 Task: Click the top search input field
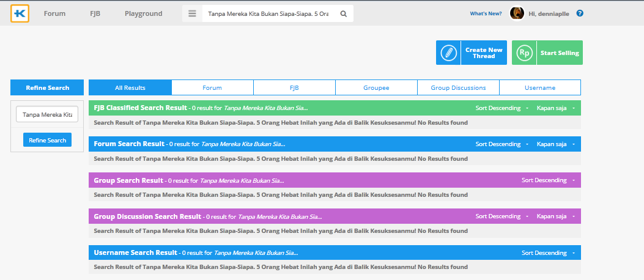pyautogui.click(x=268, y=13)
